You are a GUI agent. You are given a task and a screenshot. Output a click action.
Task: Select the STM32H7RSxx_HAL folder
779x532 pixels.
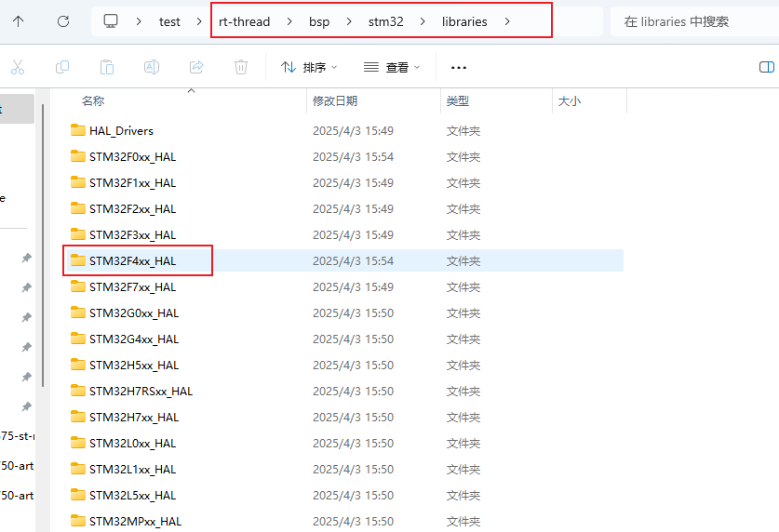(141, 391)
